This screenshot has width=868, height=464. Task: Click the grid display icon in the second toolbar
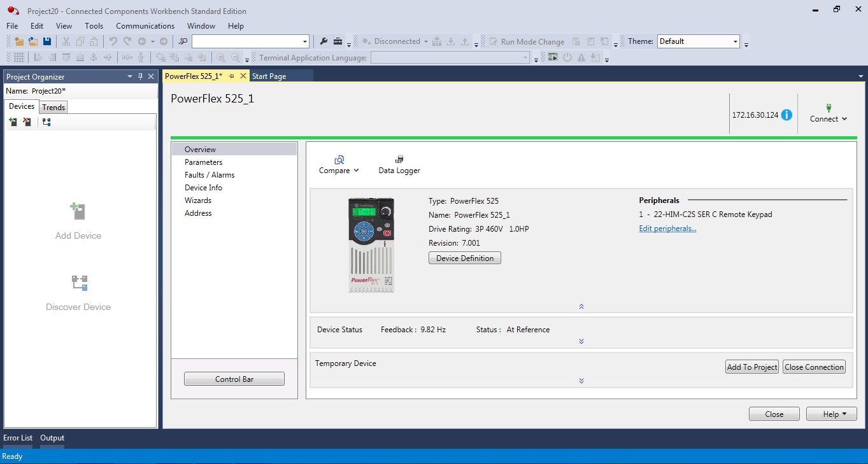click(19, 57)
